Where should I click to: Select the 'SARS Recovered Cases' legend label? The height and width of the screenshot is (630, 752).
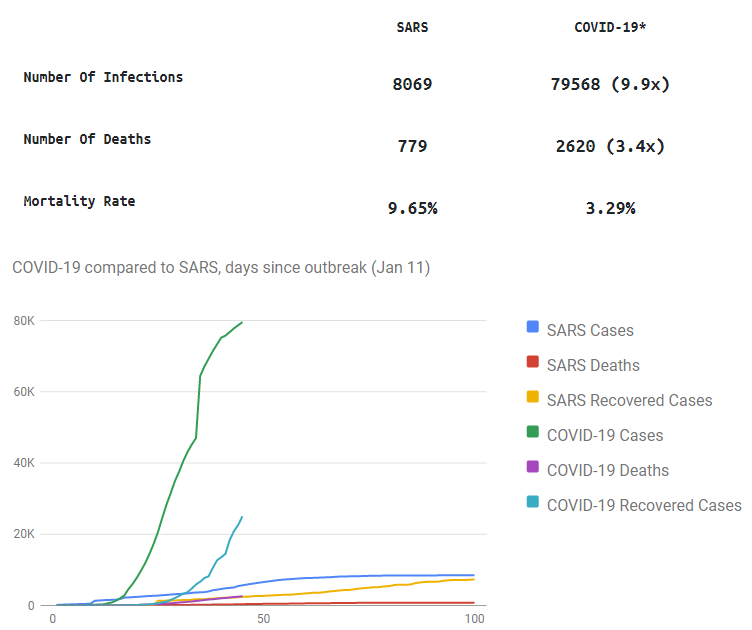629,400
